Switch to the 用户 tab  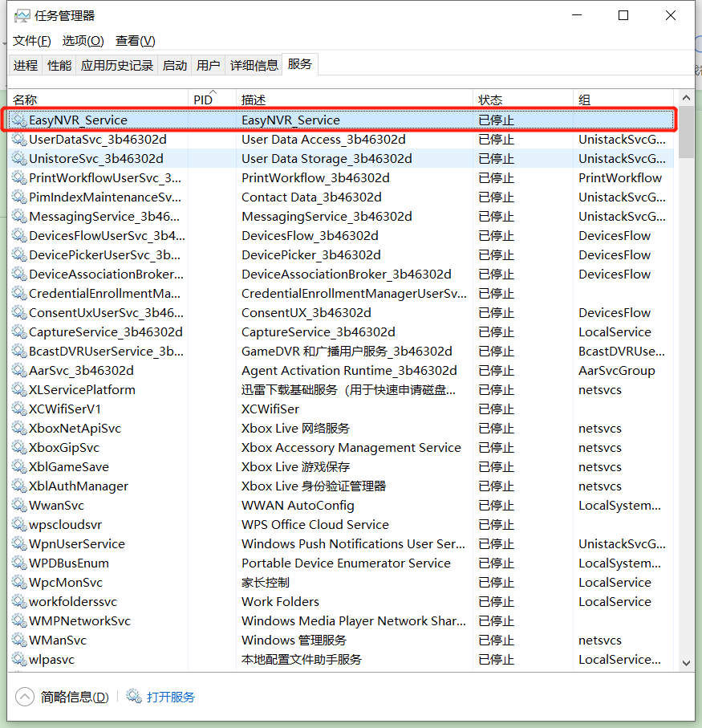[209, 66]
